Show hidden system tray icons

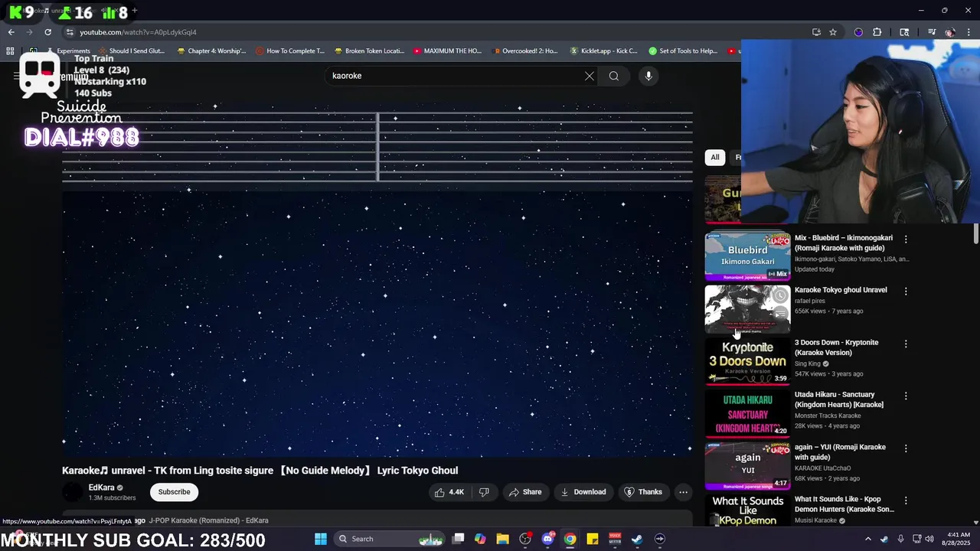(867, 539)
